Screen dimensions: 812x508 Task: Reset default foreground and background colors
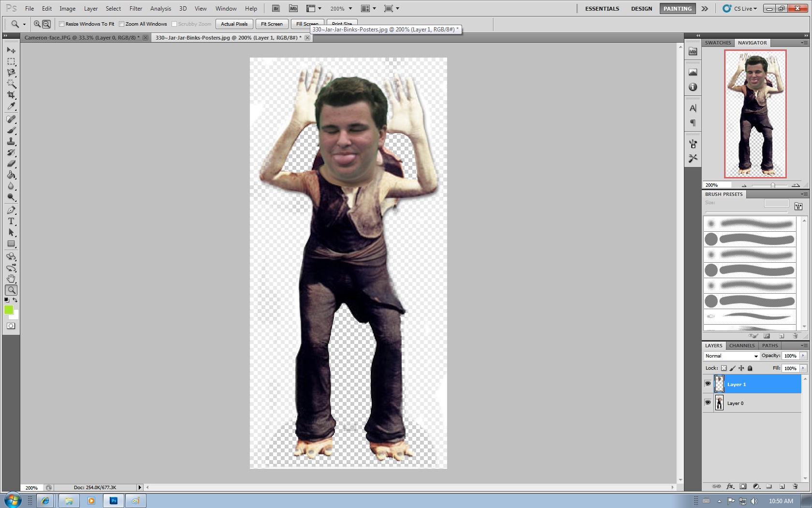pyautogui.click(x=7, y=300)
